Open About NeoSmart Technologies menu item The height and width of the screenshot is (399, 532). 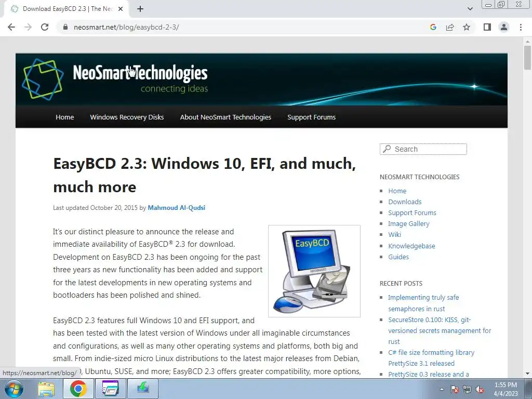(225, 117)
